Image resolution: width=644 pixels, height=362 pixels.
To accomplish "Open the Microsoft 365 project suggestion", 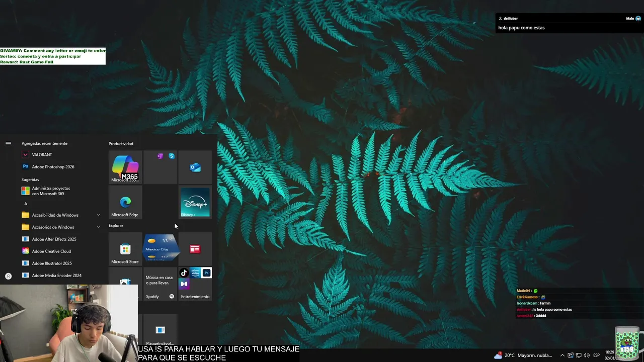I will pos(60,191).
